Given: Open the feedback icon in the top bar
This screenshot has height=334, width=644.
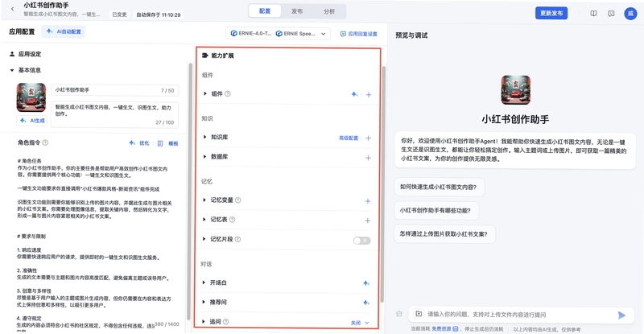Looking at the screenshot, I should click(x=611, y=14).
